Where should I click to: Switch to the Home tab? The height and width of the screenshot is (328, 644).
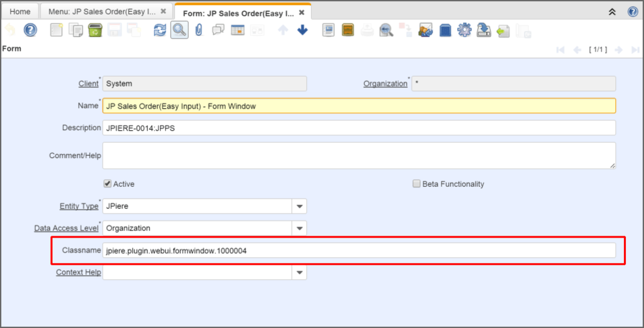coord(20,12)
